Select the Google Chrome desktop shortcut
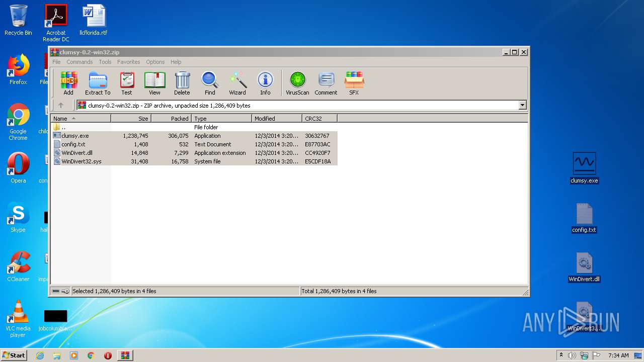 click(18, 122)
